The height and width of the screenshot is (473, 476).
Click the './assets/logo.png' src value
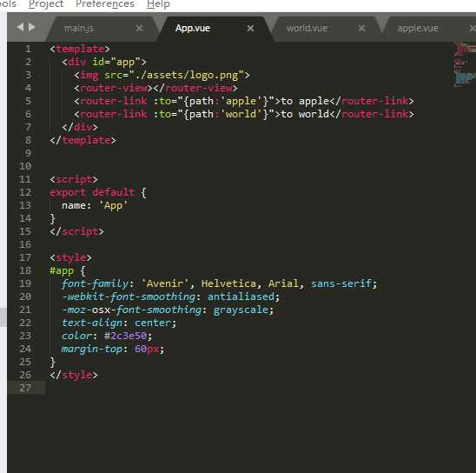tap(187, 75)
